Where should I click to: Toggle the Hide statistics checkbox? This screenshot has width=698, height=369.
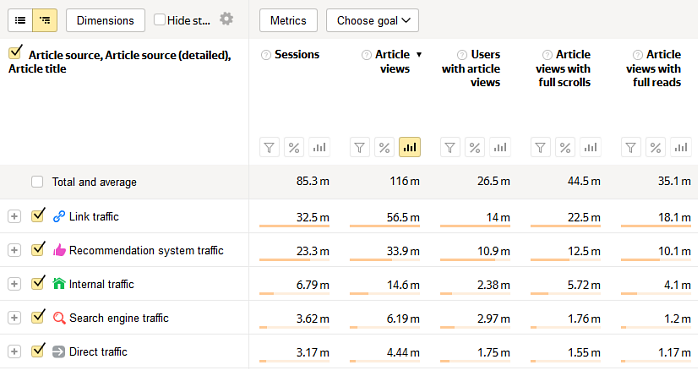[159, 20]
